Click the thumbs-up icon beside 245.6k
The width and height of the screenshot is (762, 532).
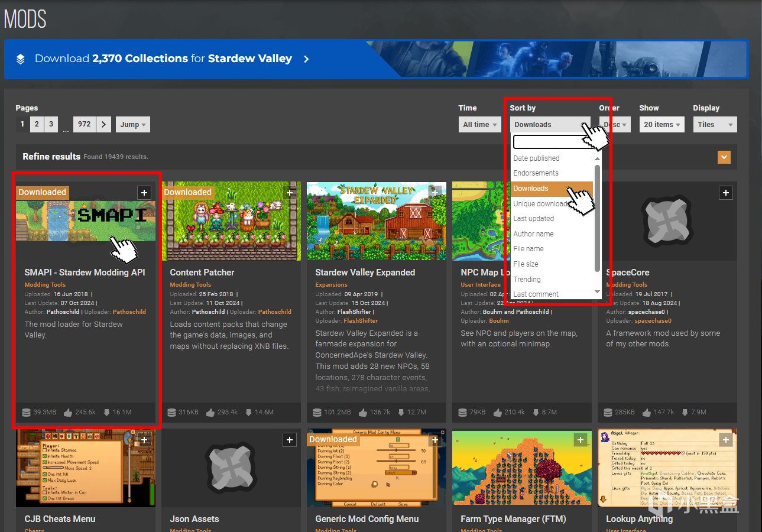pyautogui.click(x=67, y=412)
